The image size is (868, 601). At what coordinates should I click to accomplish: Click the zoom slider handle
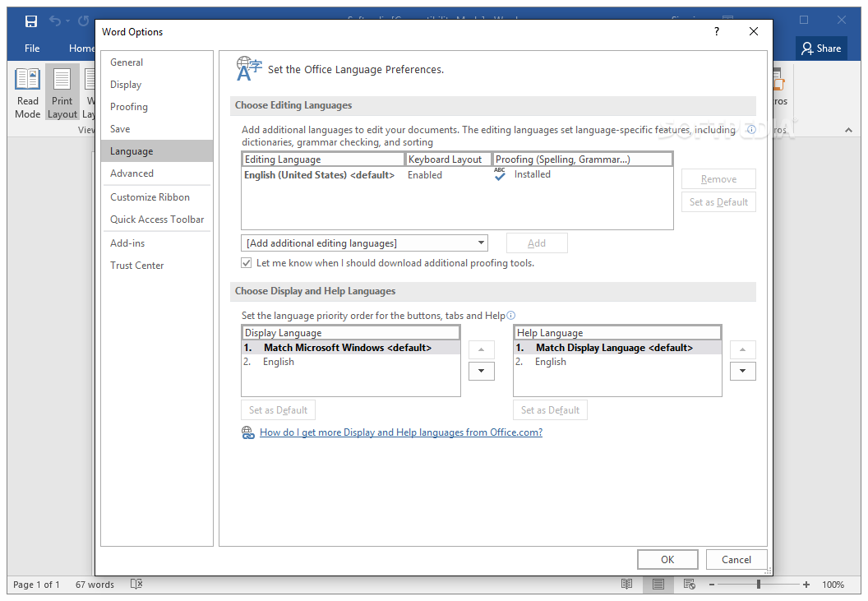pyautogui.click(x=759, y=585)
